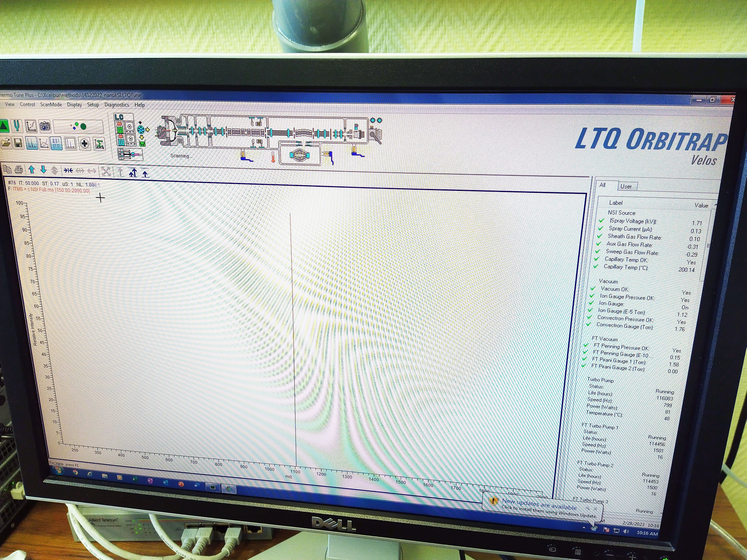Open Google Chrome from the taskbar
747x560 pixels.
click(x=75, y=473)
